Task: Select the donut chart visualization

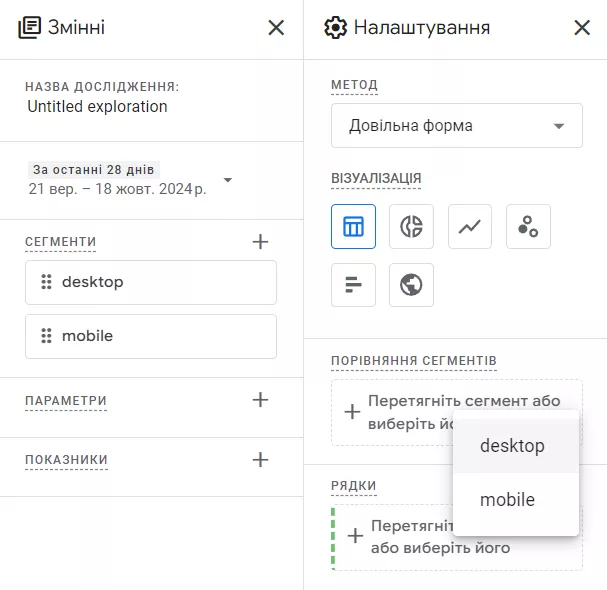Action: coord(411,226)
